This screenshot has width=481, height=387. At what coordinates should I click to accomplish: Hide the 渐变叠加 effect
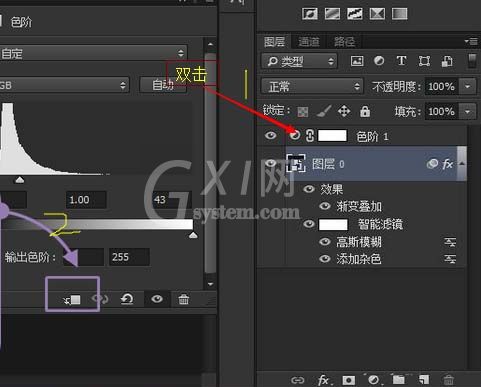[x=325, y=206]
